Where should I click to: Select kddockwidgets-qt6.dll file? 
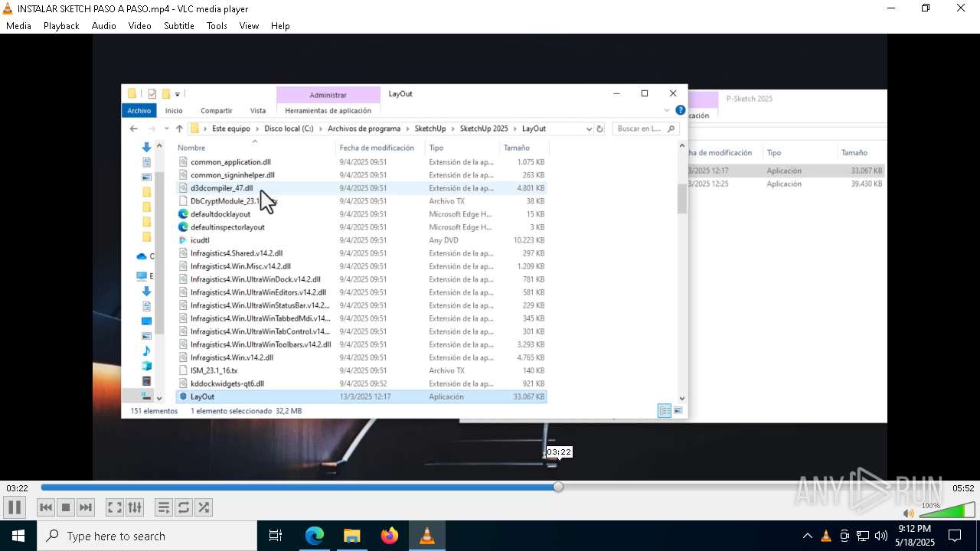[x=227, y=384]
